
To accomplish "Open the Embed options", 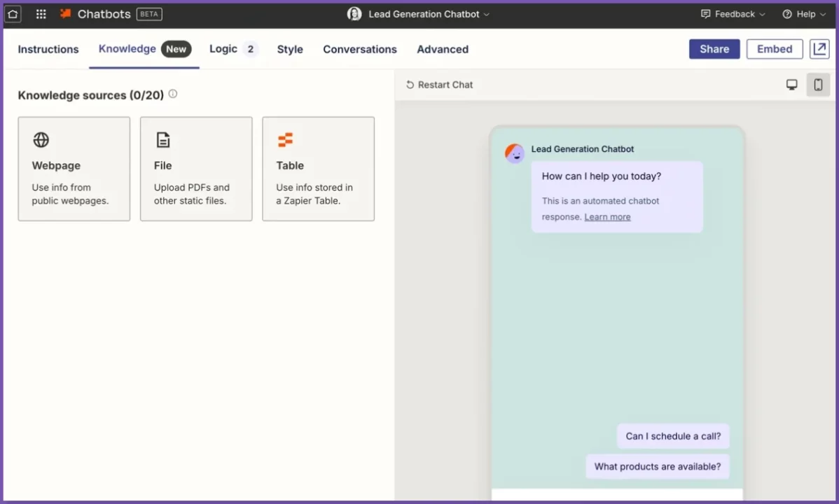I will [774, 48].
